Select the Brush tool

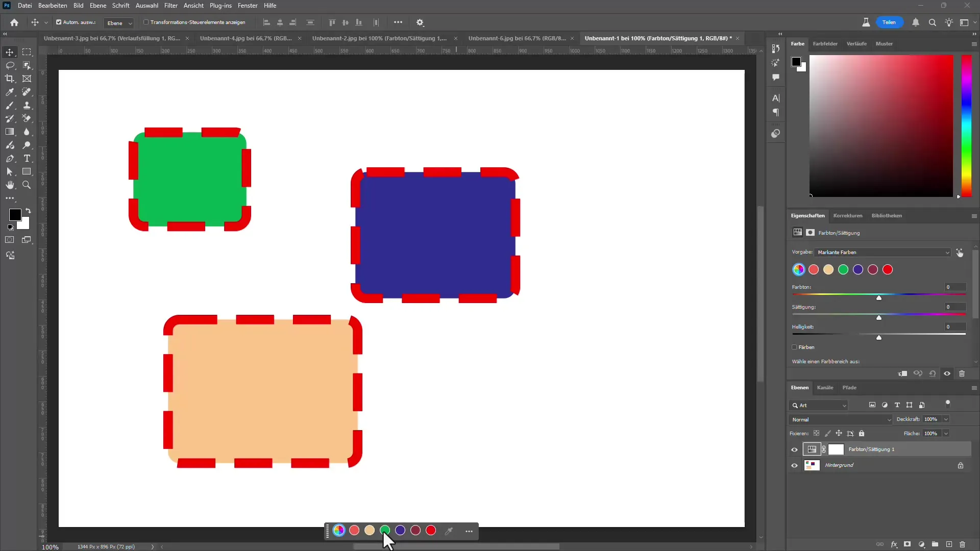coord(10,105)
